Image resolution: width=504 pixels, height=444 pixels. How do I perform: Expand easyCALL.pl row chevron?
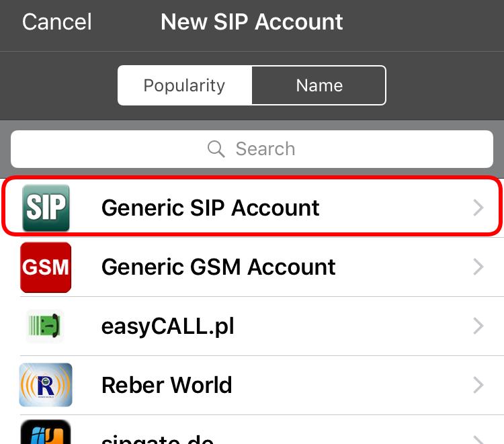pyautogui.click(x=478, y=326)
